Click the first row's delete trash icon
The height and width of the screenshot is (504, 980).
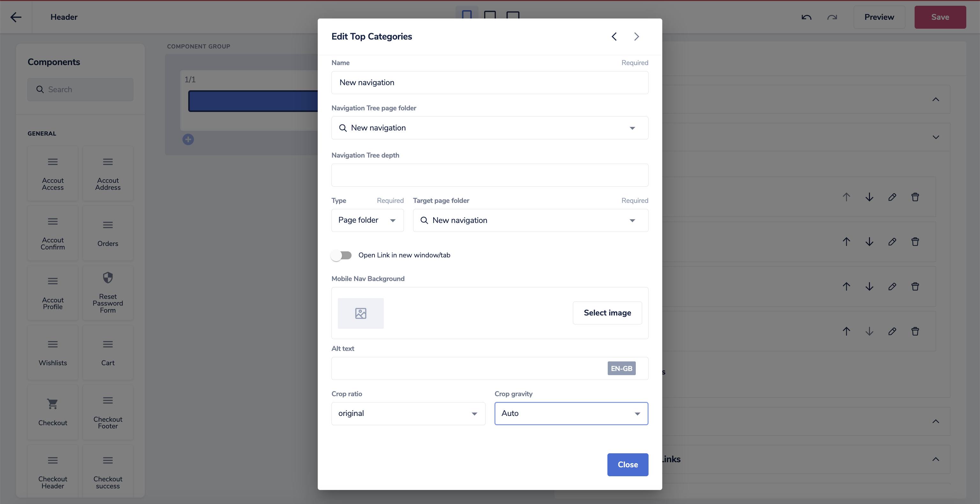click(915, 197)
